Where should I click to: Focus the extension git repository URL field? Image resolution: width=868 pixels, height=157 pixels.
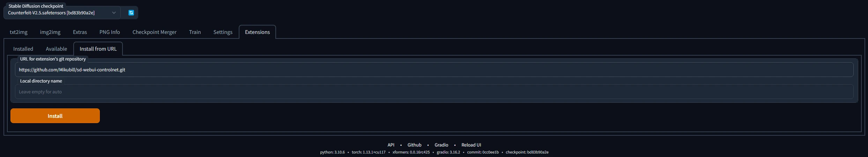coord(434,70)
